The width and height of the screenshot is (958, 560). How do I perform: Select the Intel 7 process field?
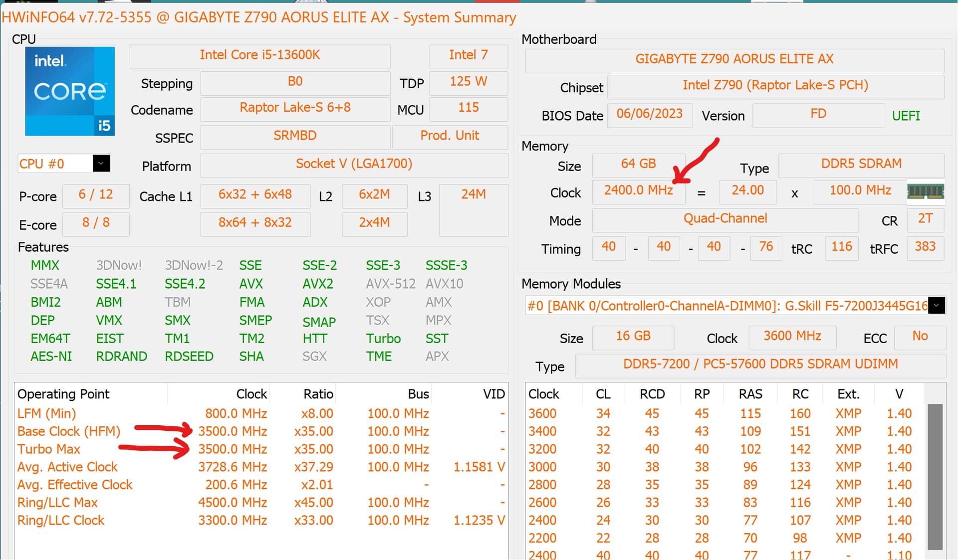[468, 55]
